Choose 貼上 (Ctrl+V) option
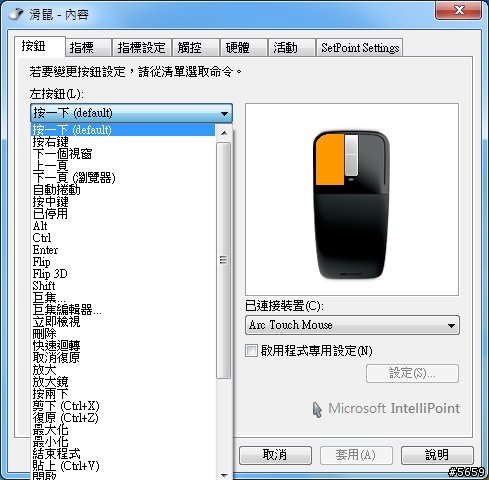Screen dimensions: 489x480 coord(123,466)
